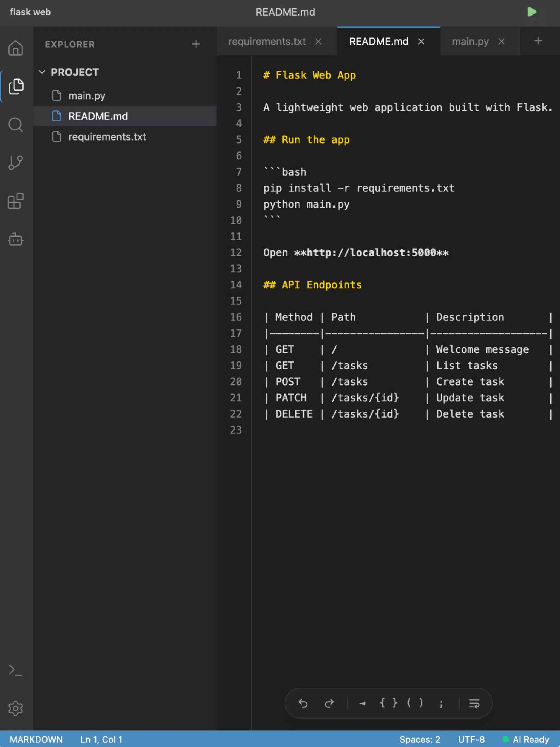Run the project with the green play button
The width and height of the screenshot is (560, 747).
532,12
